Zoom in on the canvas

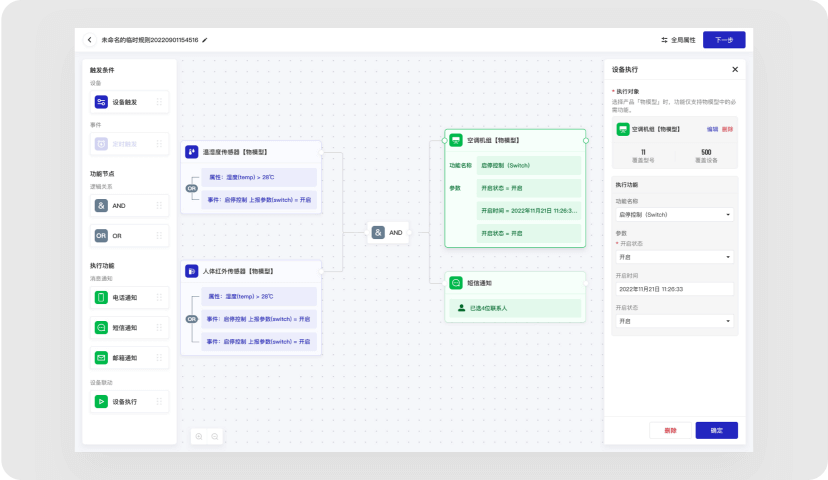[199, 437]
